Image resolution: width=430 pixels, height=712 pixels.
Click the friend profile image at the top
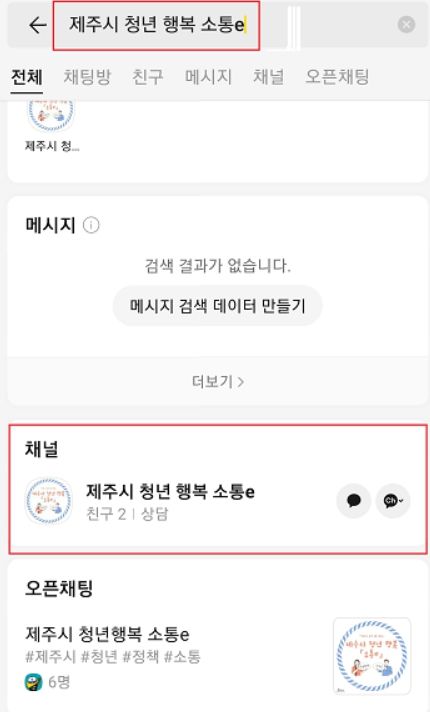(x=50, y=115)
